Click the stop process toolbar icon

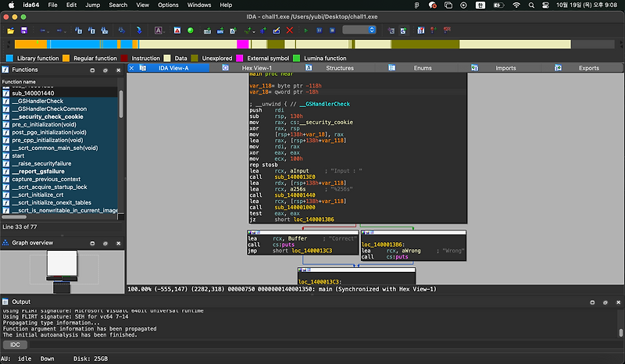pos(331,30)
